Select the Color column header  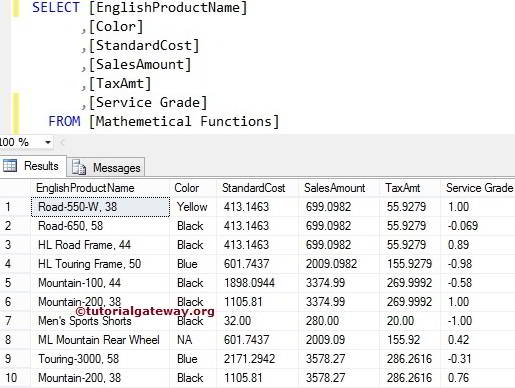coord(193,188)
